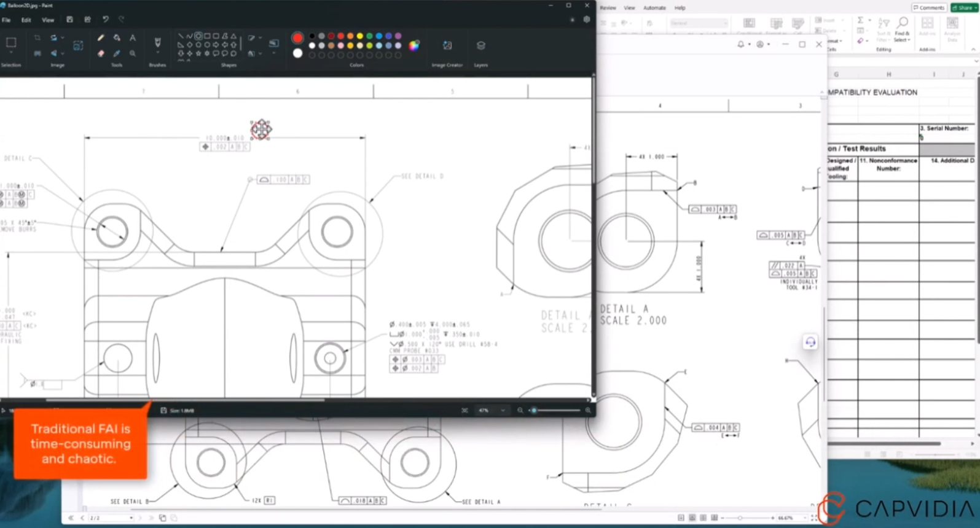
Task: Select the Text tool
Action: 133,38
